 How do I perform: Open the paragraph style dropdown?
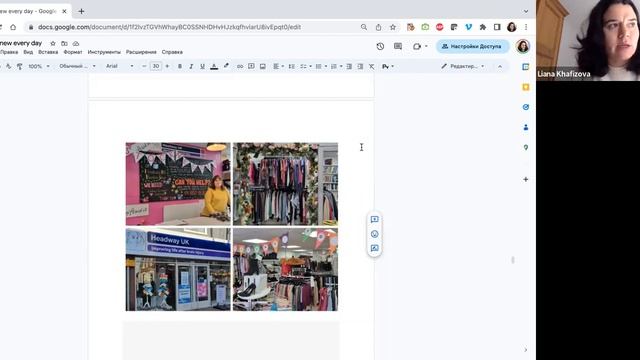77,66
